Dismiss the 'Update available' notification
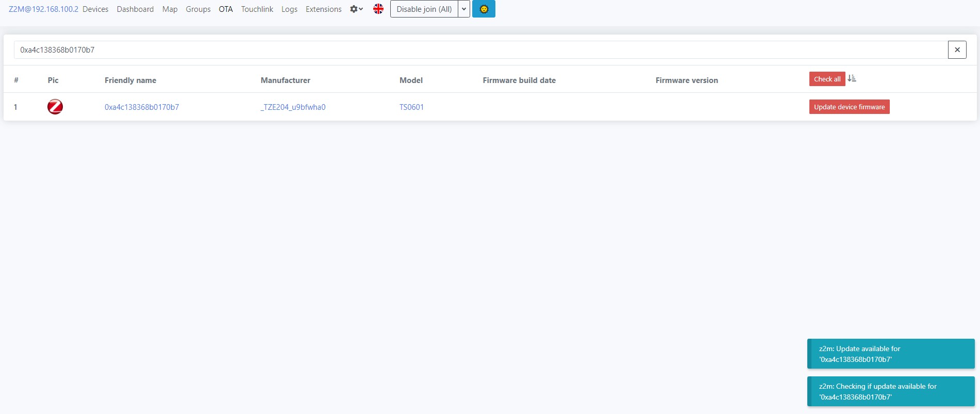Screen dimensions: 980x414 (891, 354)
